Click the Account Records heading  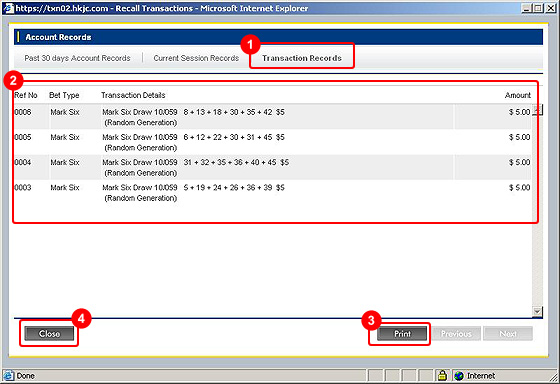[58, 37]
